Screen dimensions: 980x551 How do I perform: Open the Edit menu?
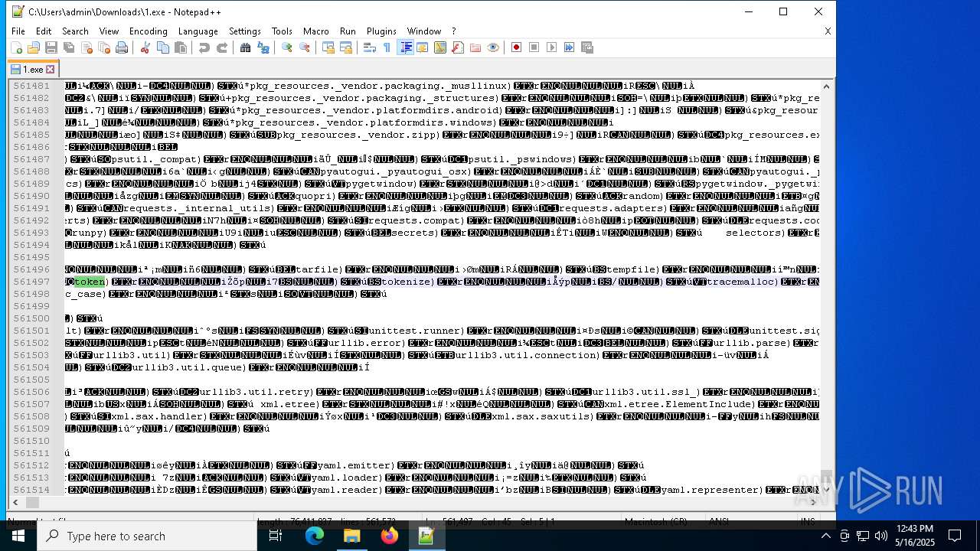pos(44,31)
